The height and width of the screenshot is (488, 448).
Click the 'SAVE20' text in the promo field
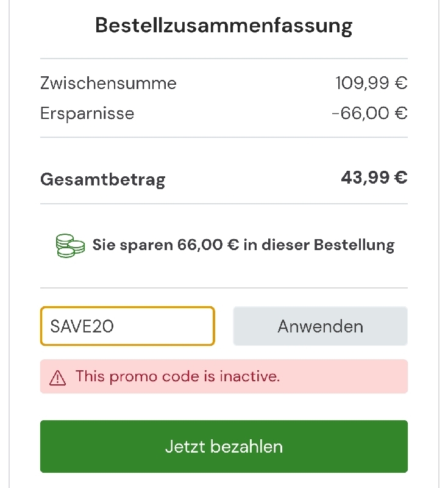[82, 326]
